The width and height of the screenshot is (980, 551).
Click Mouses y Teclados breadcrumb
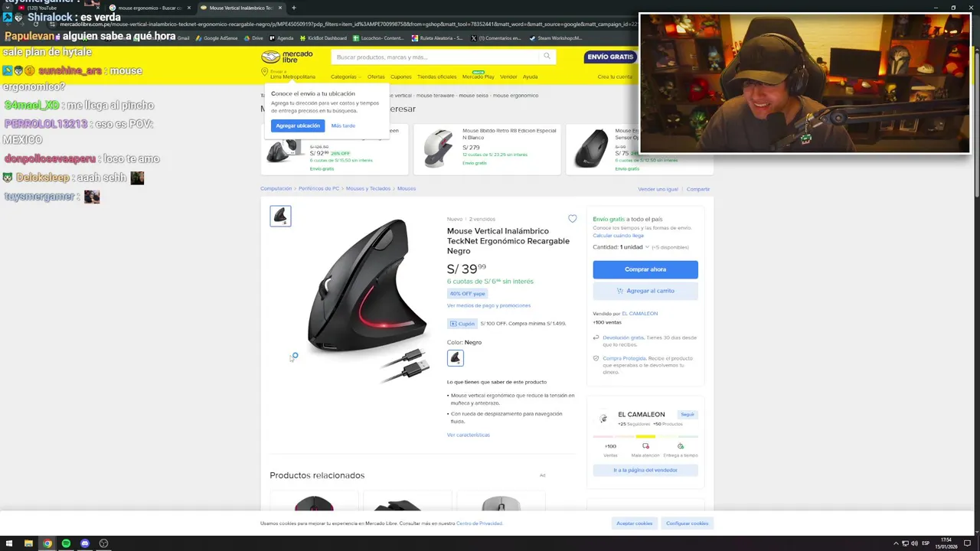pos(368,188)
